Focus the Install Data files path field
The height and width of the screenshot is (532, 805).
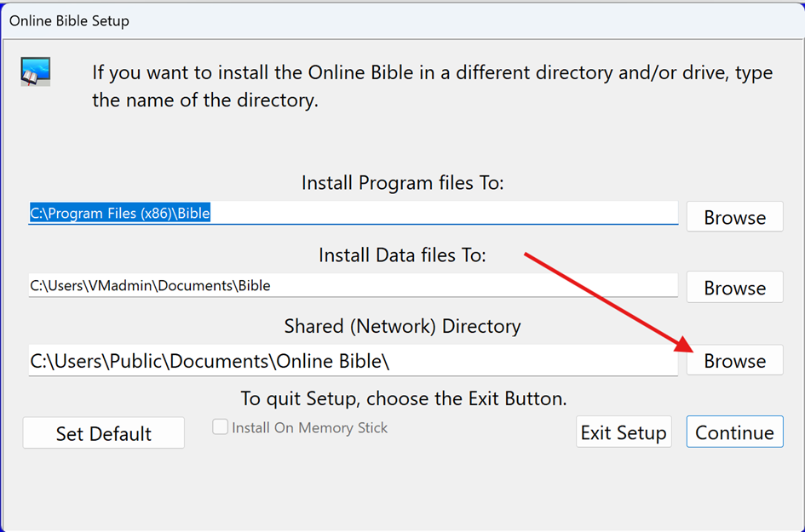(x=354, y=285)
